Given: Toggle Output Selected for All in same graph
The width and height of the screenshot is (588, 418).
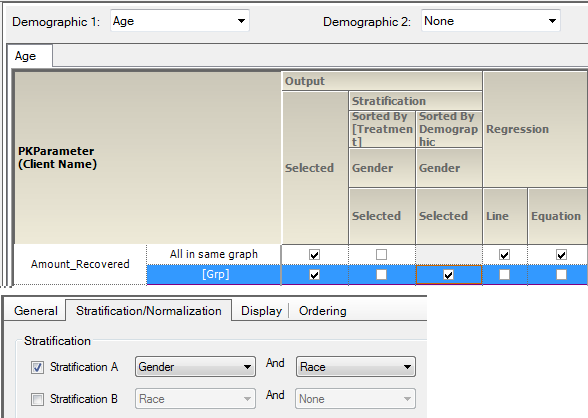Looking at the screenshot, I should 314,255.
